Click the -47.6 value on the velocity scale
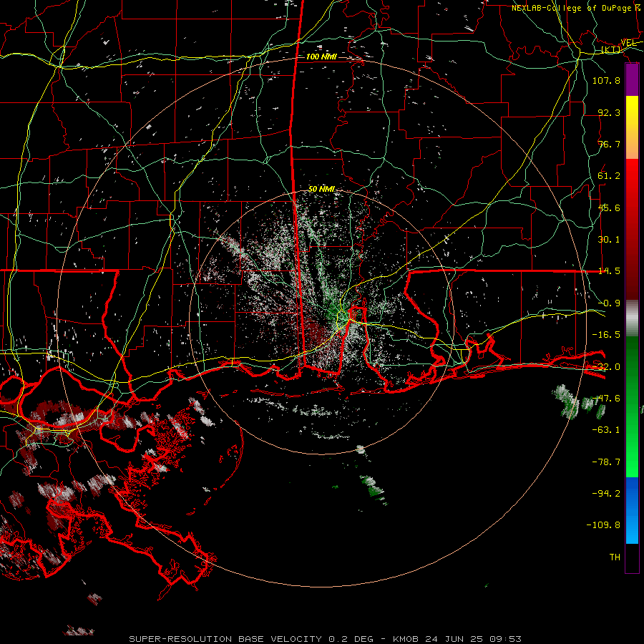 (x=606, y=399)
